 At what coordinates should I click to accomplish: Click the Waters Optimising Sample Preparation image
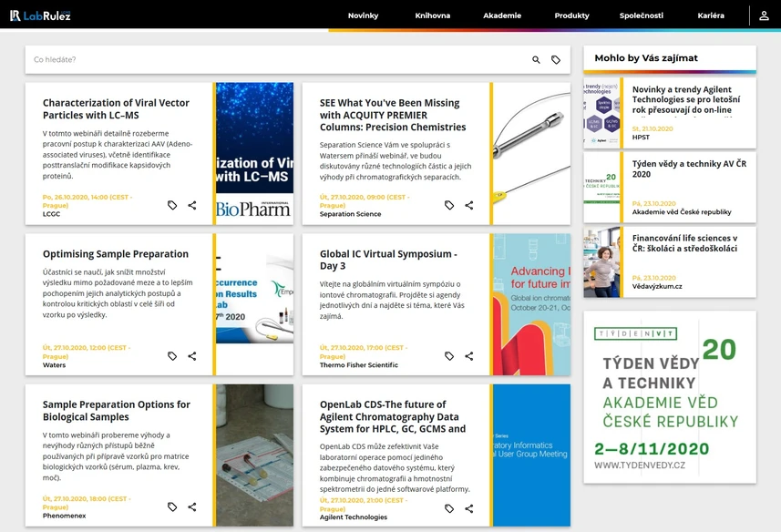pos(254,304)
